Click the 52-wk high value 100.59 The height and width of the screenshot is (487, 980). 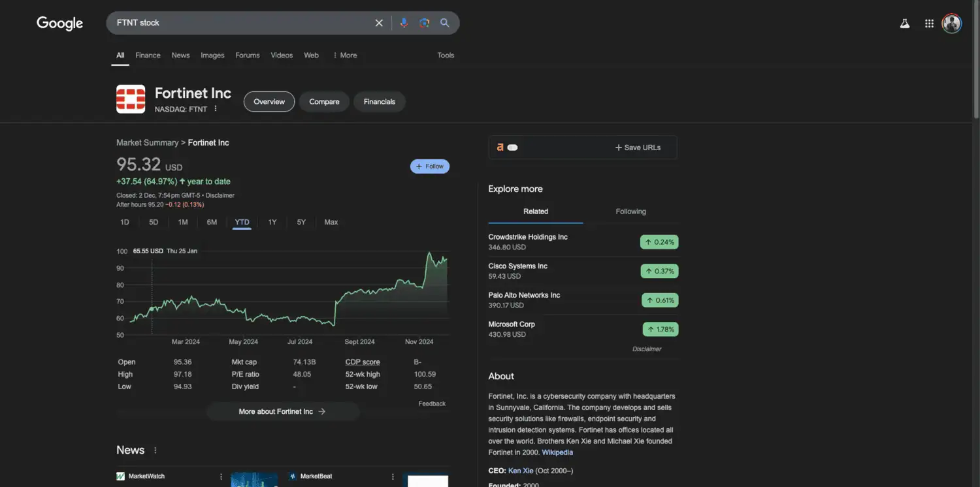tap(425, 375)
